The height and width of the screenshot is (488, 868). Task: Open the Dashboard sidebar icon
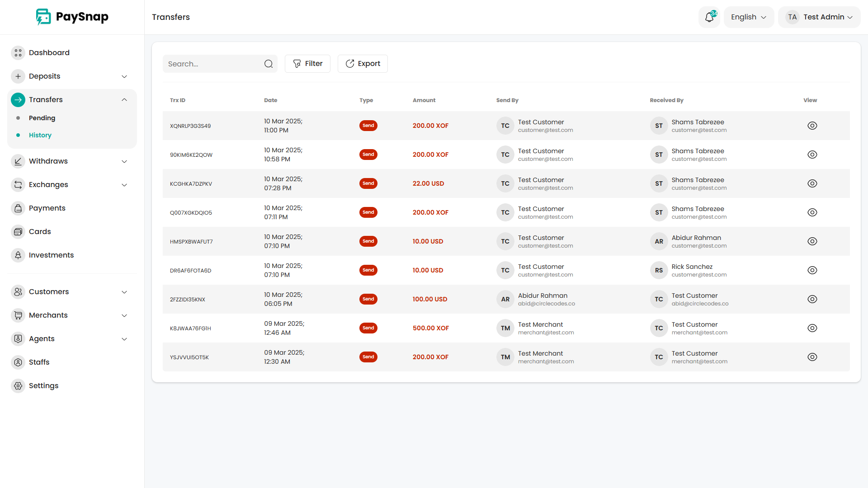pyautogui.click(x=18, y=53)
